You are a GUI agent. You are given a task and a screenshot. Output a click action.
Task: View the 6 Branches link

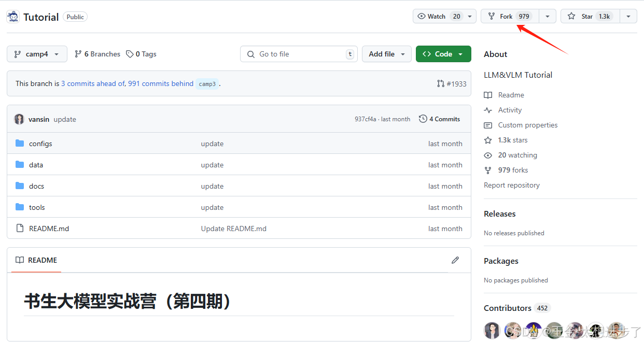tap(97, 54)
